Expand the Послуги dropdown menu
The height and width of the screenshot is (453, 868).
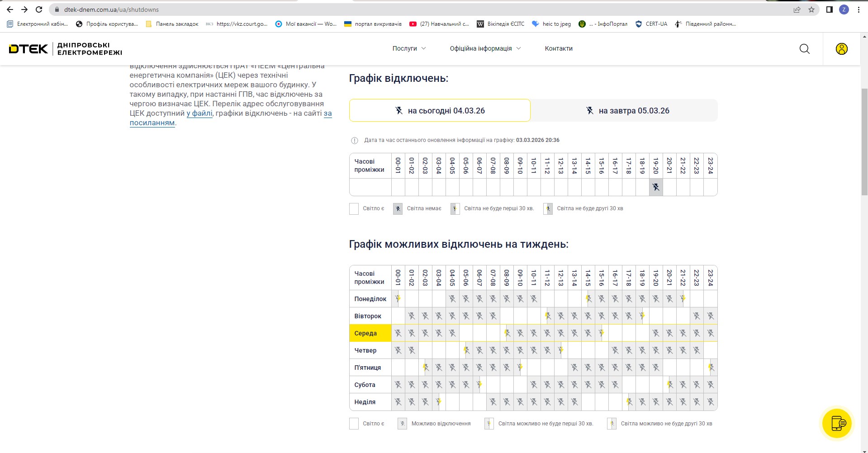[x=409, y=48]
